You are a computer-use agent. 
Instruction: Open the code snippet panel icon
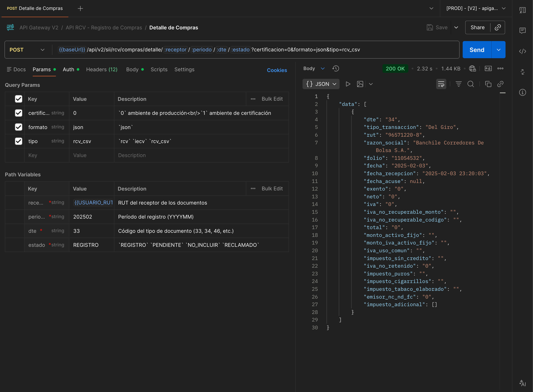tap(522, 51)
